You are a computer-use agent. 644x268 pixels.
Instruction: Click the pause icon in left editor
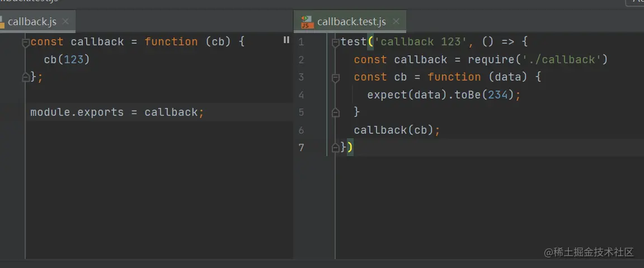pyautogui.click(x=286, y=40)
